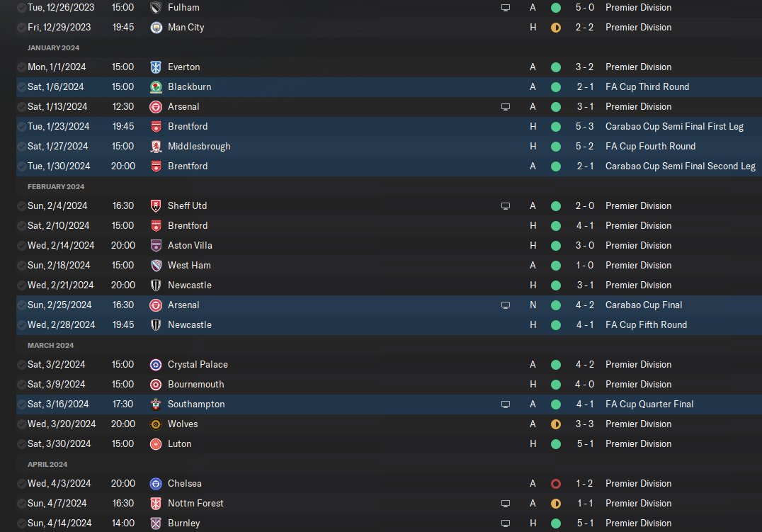The width and height of the screenshot is (762, 532).
Task: Click the checkmark next to 2/14/2024 Aston Villa
Action: pyautogui.click(x=22, y=245)
